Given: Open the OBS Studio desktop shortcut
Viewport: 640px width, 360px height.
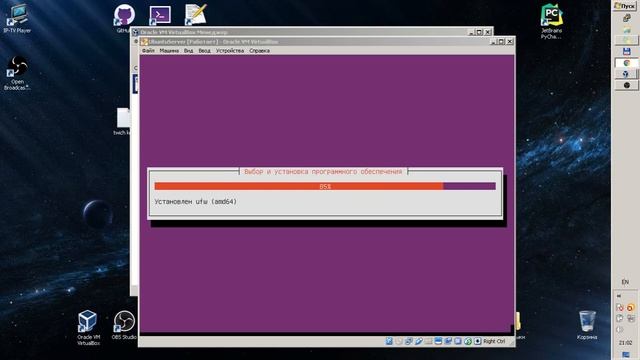Looking at the screenshot, I should pos(124,326).
